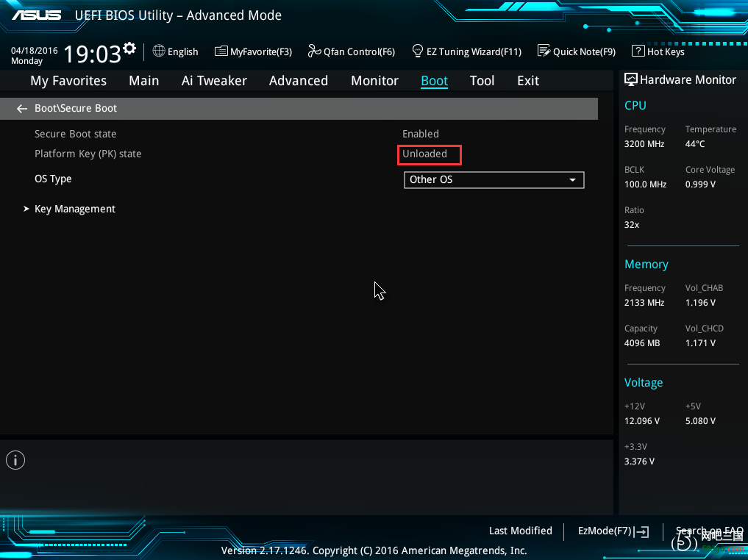Click the 19:03 clock display
The height and width of the screenshot is (560, 748).
click(92, 54)
